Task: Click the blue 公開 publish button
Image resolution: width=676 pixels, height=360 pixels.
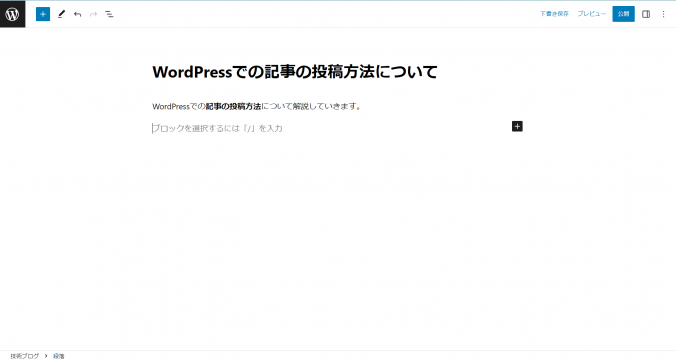Action: 623,14
